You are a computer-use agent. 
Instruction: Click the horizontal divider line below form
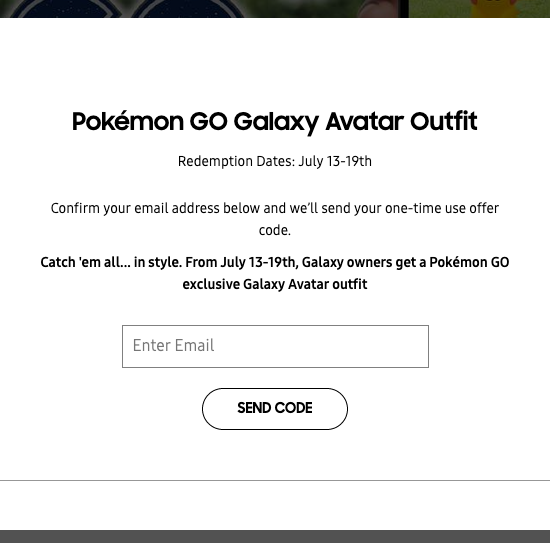(x=275, y=480)
